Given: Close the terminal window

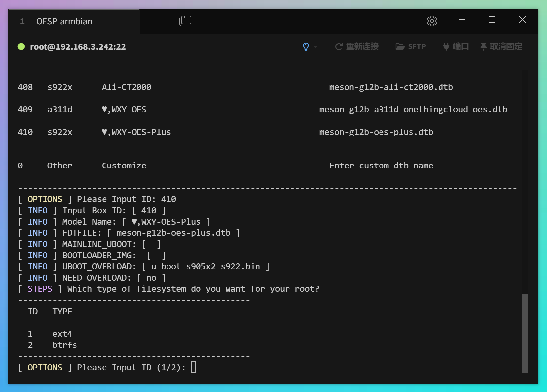Looking at the screenshot, I should point(522,20).
